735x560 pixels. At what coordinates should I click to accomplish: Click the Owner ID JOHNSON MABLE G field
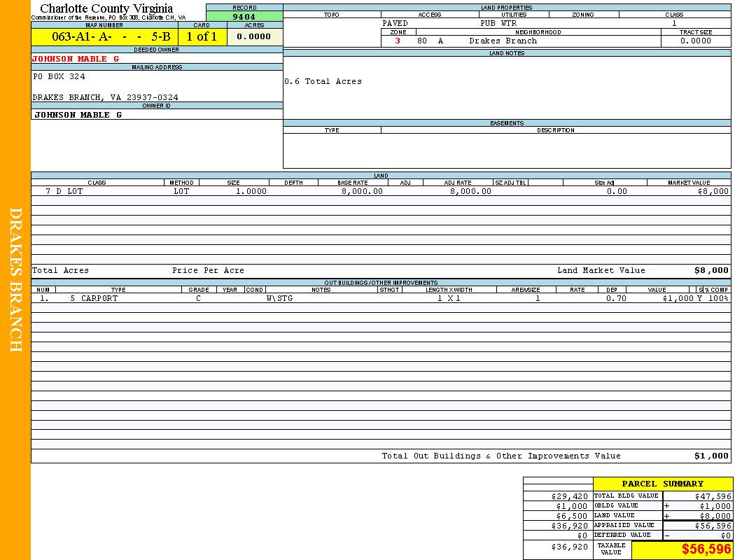pos(78,114)
